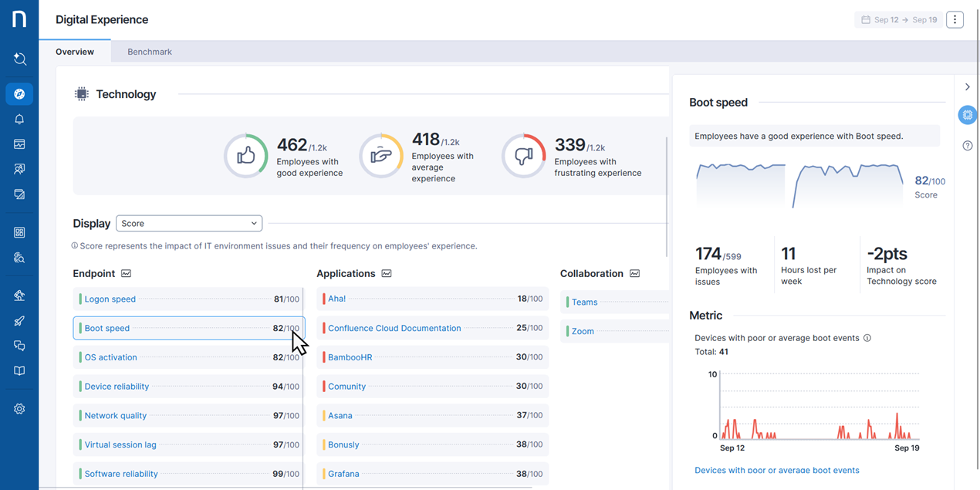Click the chat bubbles icon in sidebar
This screenshot has width=980, height=490.
point(19,346)
